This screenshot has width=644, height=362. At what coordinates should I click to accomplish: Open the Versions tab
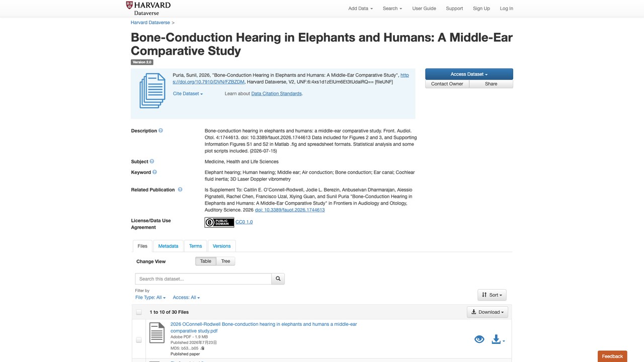pyautogui.click(x=221, y=246)
